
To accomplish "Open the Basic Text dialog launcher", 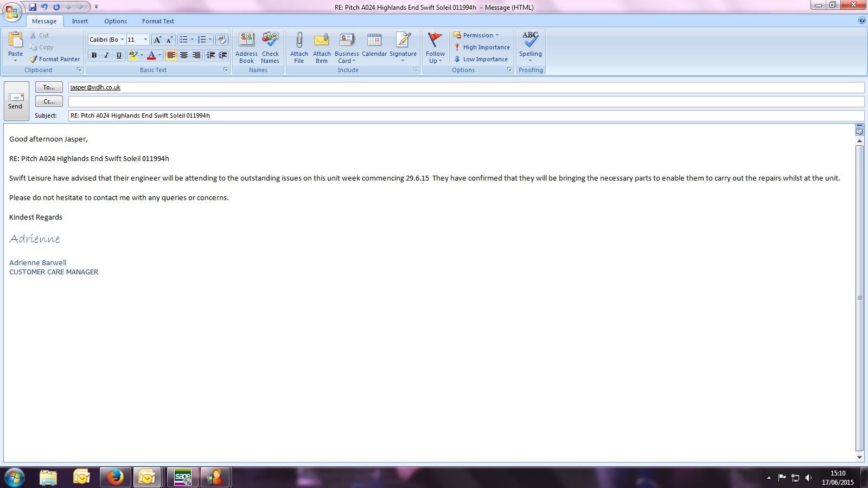I will (x=226, y=70).
